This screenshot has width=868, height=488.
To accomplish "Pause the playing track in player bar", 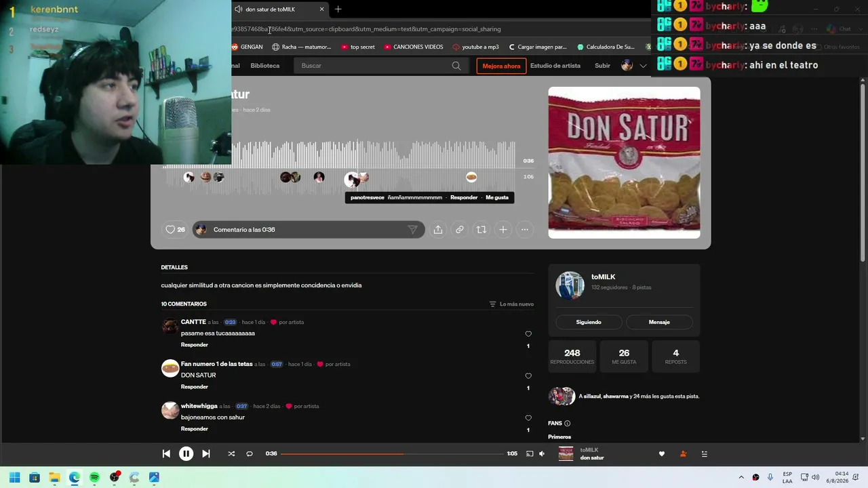I will coord(186,453).
